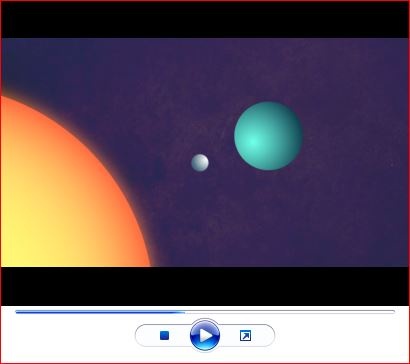Jump to the far left start of seek bar
Screen dimensions: 410x364
[x=17, y=312]
